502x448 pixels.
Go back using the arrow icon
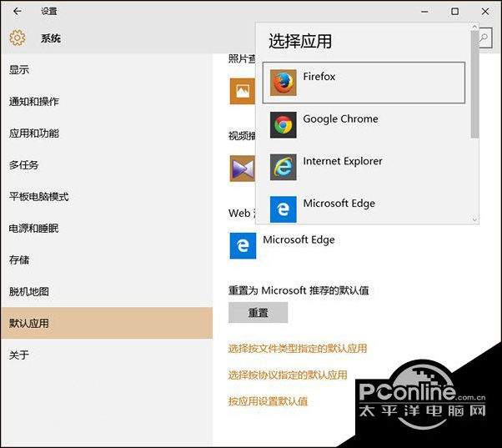pos(18,12)
